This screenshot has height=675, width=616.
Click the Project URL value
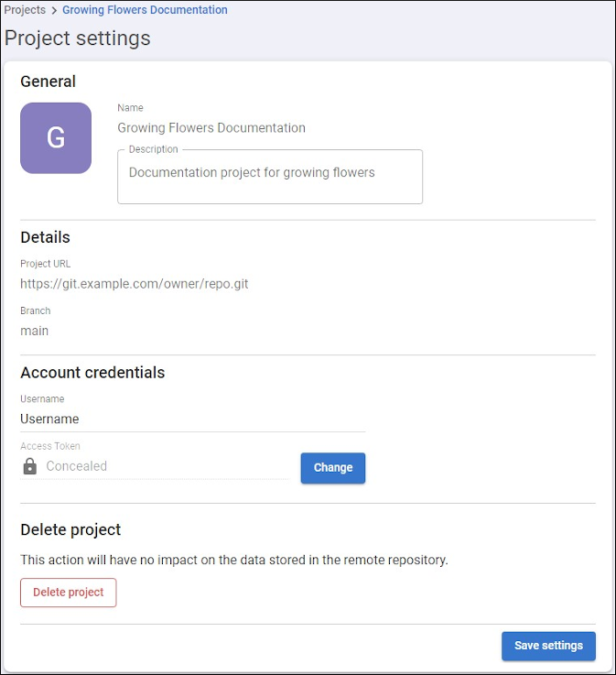point(135,284)
